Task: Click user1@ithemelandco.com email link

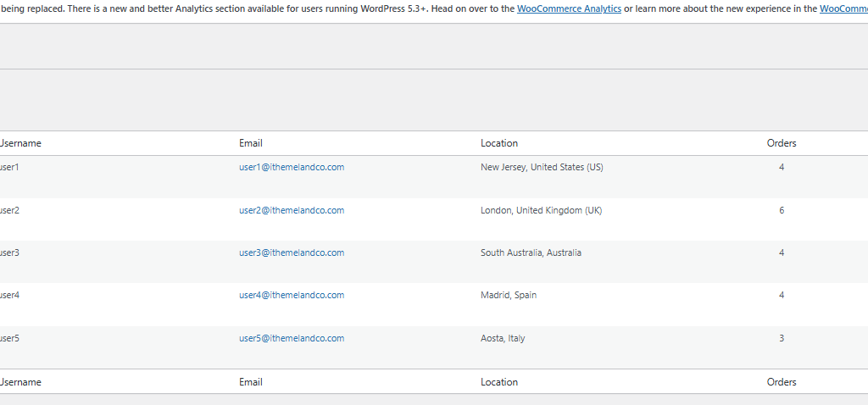Action: pos(292,167)
